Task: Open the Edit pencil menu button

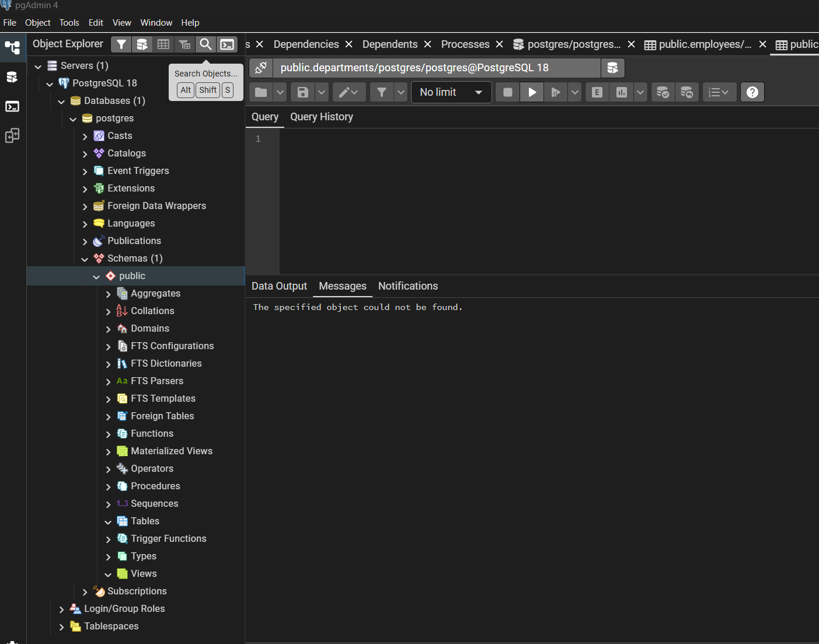Action: 349,92
